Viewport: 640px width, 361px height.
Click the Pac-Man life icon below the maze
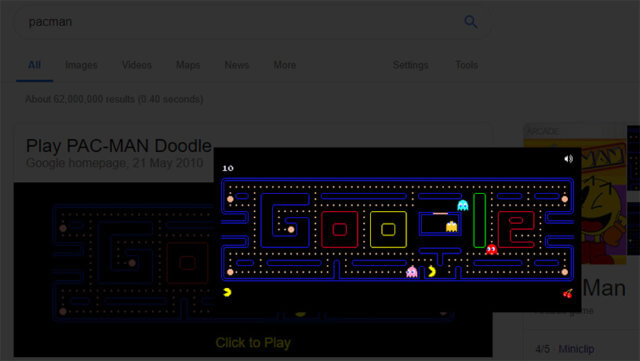coord(227,292)
